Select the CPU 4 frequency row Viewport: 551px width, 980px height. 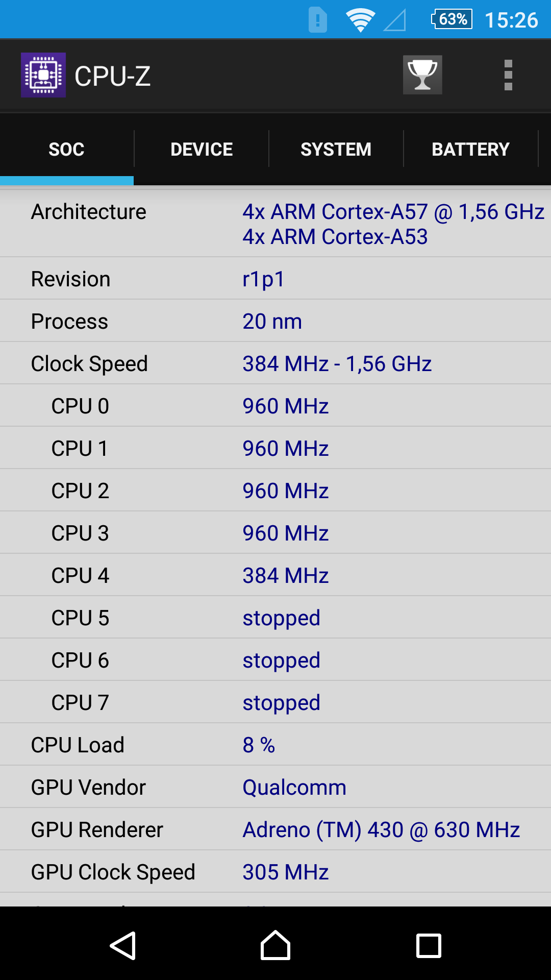tap(275, 575)
